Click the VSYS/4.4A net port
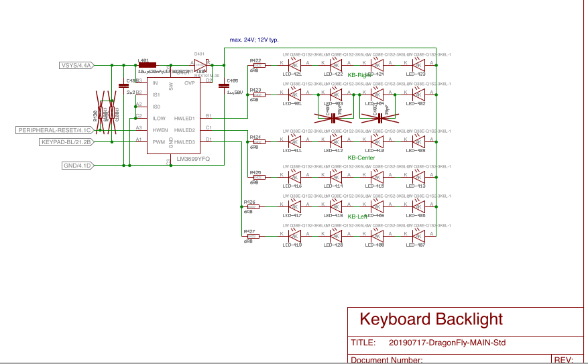588x364 pixels. point(76,66)
